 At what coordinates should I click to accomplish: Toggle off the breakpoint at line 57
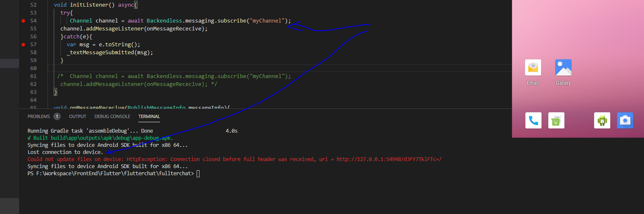(23, 45)
